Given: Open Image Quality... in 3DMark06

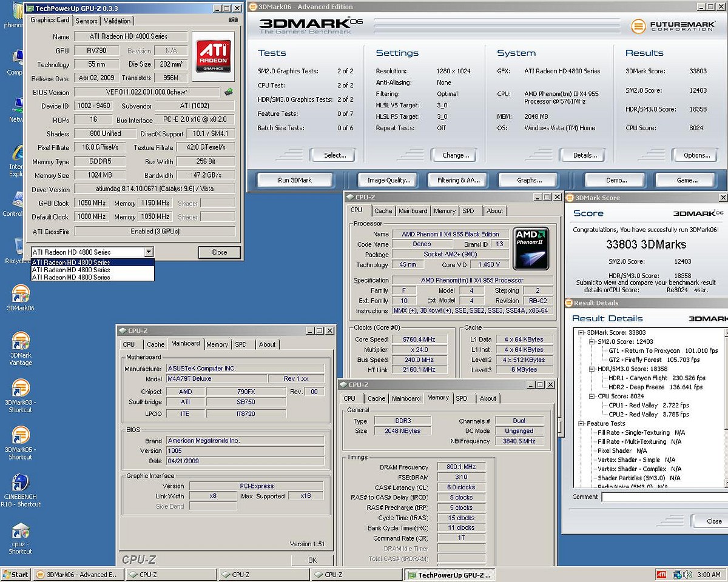Looking at the screenshot, I should 389,180.
